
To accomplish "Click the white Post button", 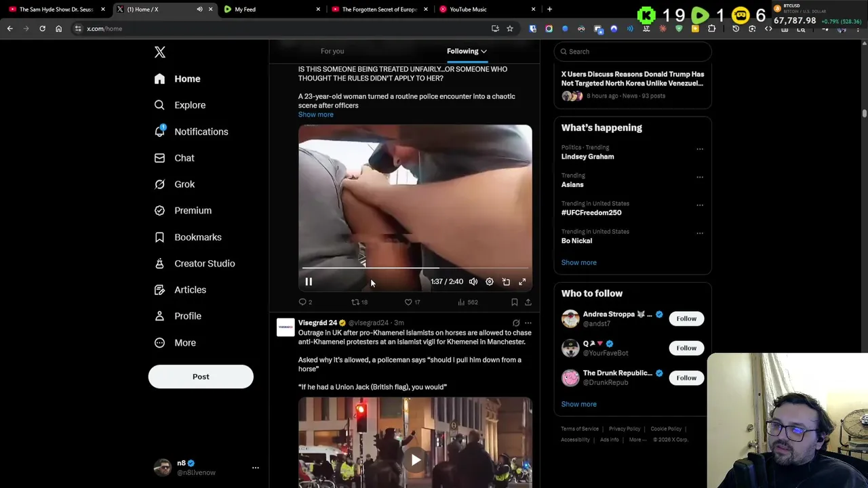I will [x=201, y=377].
